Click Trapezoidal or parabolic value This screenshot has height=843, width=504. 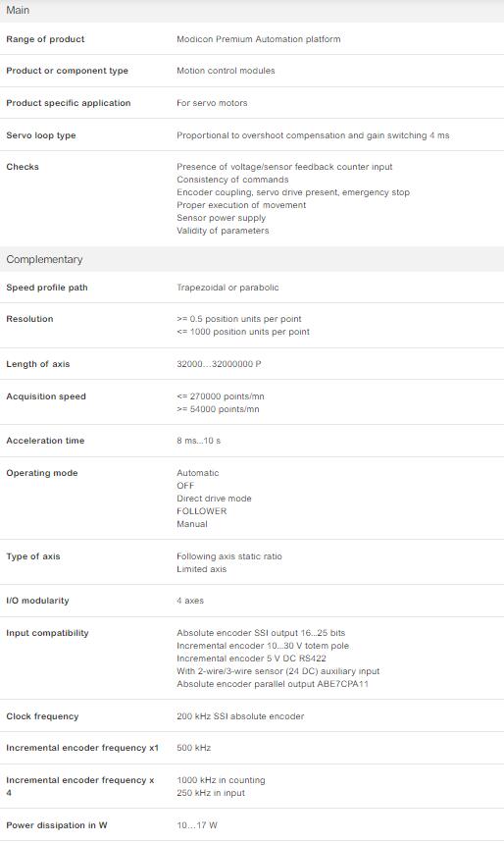click(227, 288)
